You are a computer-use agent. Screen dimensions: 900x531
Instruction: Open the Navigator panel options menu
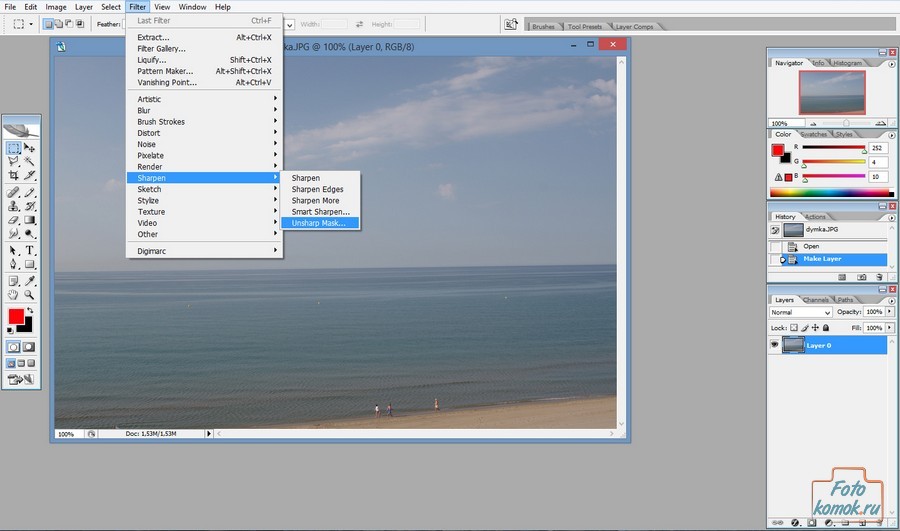coord(890,63)
